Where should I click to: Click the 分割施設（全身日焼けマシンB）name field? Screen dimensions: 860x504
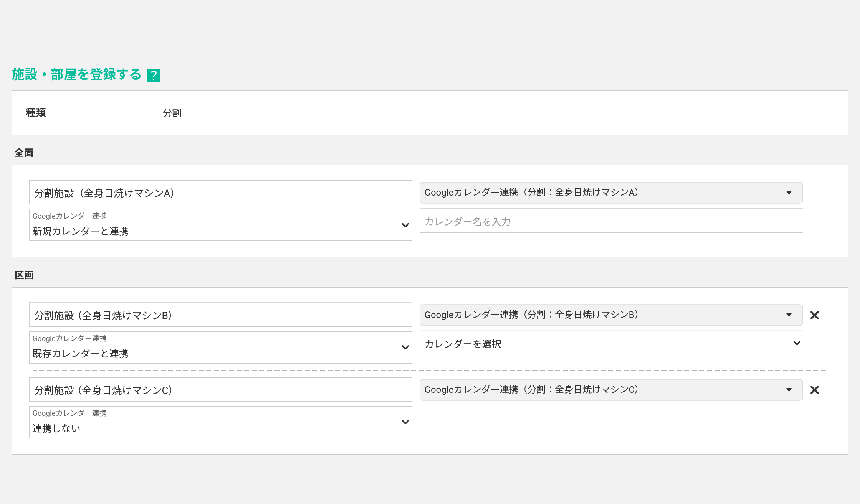pos(220,315)
